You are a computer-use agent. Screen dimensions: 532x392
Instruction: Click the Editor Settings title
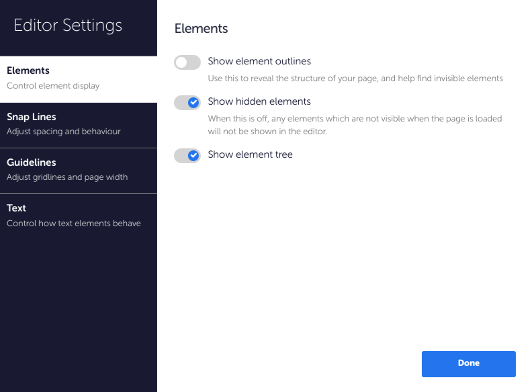point(68,26)
